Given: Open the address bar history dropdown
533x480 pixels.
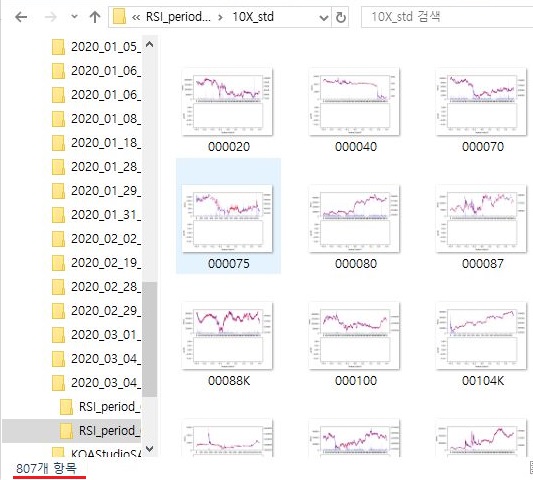Looking at the screenshot, I should [x=324, y=17].
